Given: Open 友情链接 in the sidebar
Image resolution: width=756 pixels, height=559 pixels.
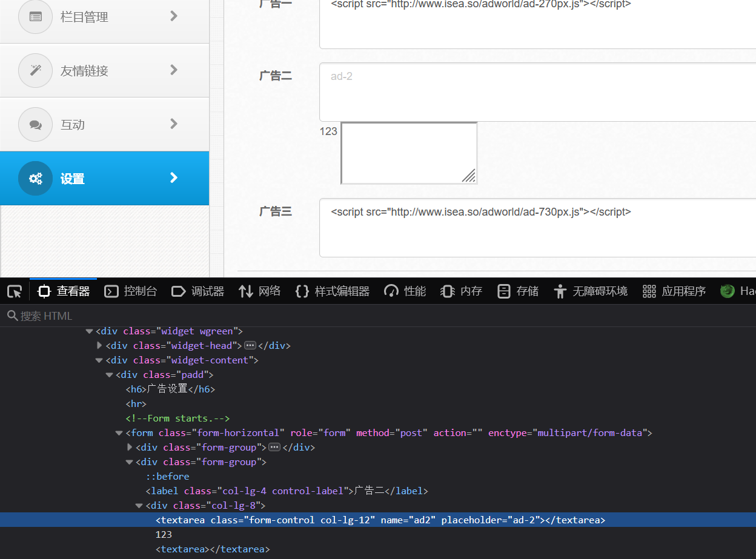Looking at the screenshot, I should pos(104,70).
